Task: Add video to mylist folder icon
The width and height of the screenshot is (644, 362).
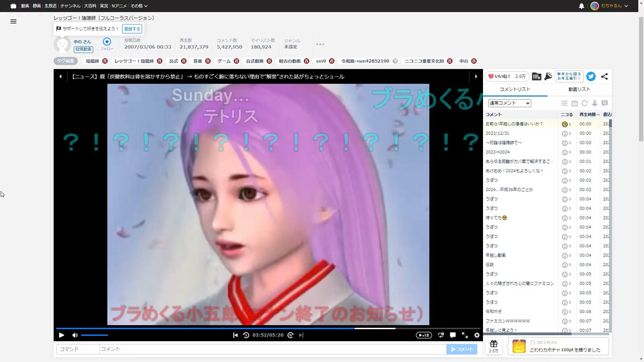Action: coord(537,76)
